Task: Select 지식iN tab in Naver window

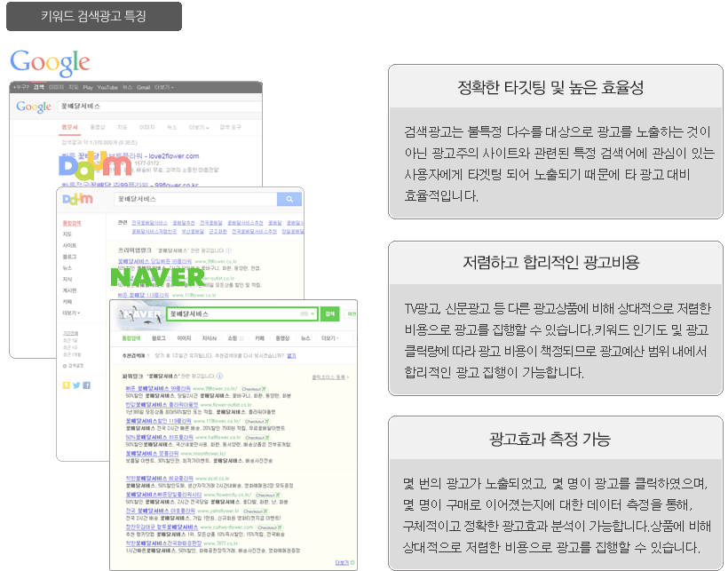Action: click(x=210, y=338)
